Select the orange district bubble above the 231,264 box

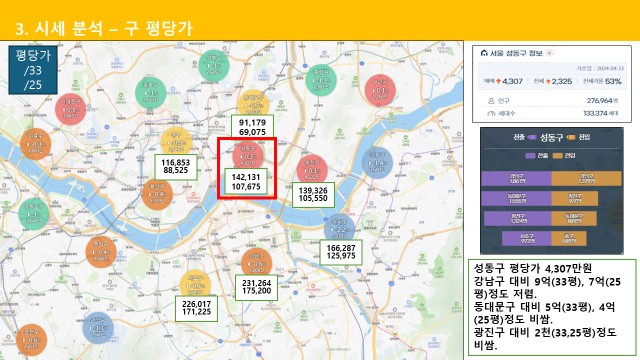tap(256, 262)
